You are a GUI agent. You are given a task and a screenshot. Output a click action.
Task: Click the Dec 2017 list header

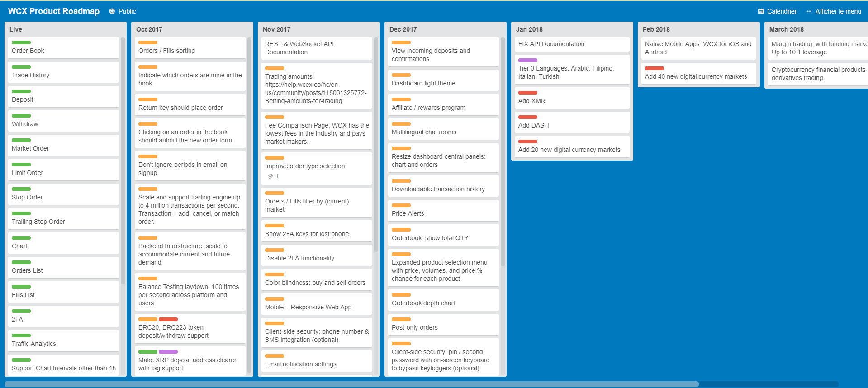click(x=403, y=29)
